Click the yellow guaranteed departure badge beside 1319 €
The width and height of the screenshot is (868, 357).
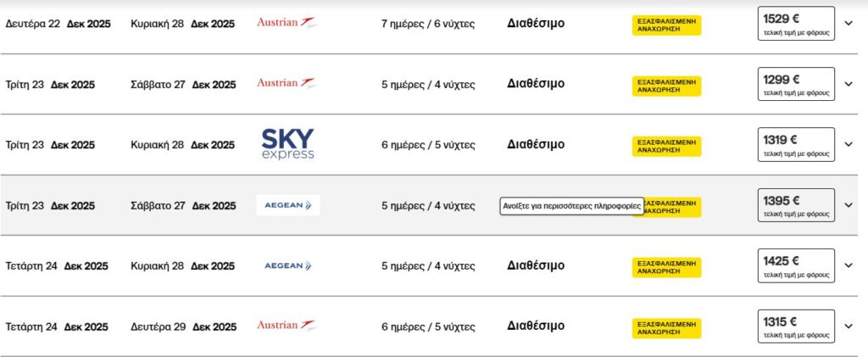666,146
